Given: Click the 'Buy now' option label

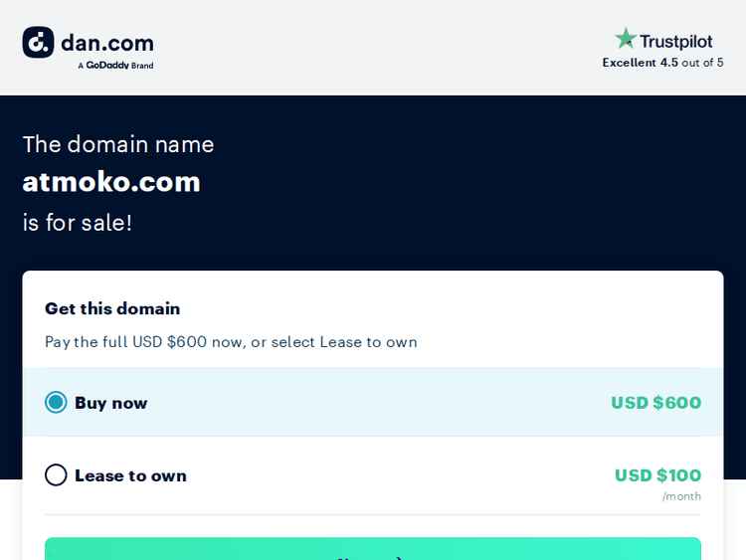Looking at the screenshot, I should point(110,403).
